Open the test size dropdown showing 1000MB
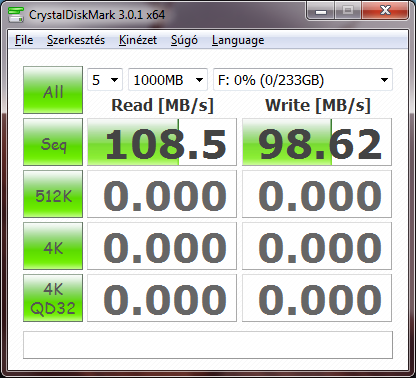The width and height of the screenshot is (416, 378). 168,80
